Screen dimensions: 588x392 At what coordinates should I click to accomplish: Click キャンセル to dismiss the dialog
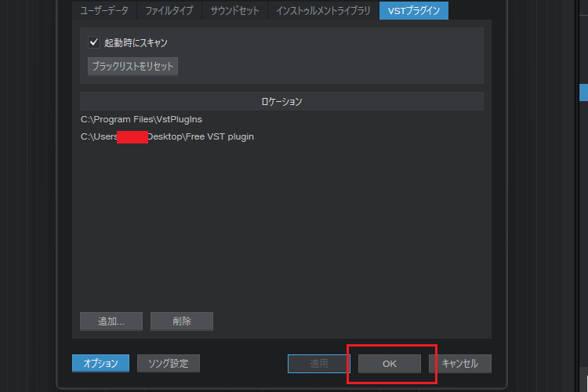coord(459,363)
